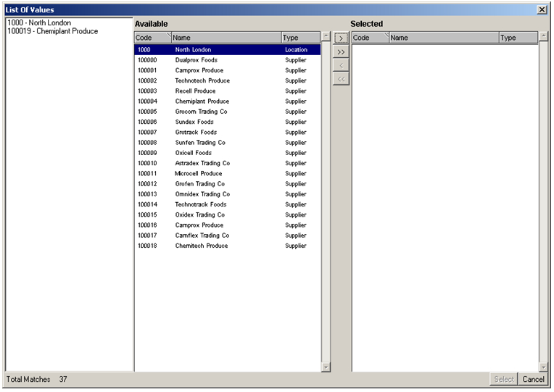The height and width of the screenshot is (392, 554).
Task: Select row 100016 Camprox Produce
Action: tap(228, 225)
